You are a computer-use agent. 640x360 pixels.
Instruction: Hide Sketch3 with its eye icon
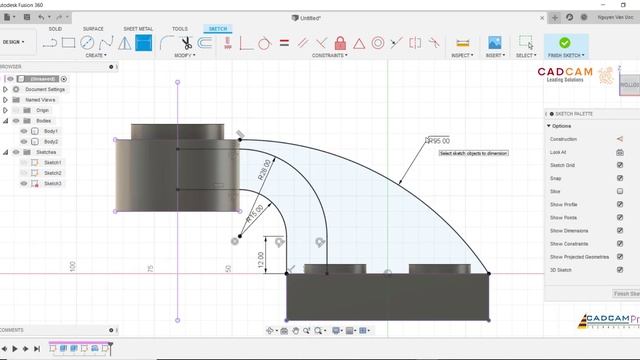coord(24,183)
